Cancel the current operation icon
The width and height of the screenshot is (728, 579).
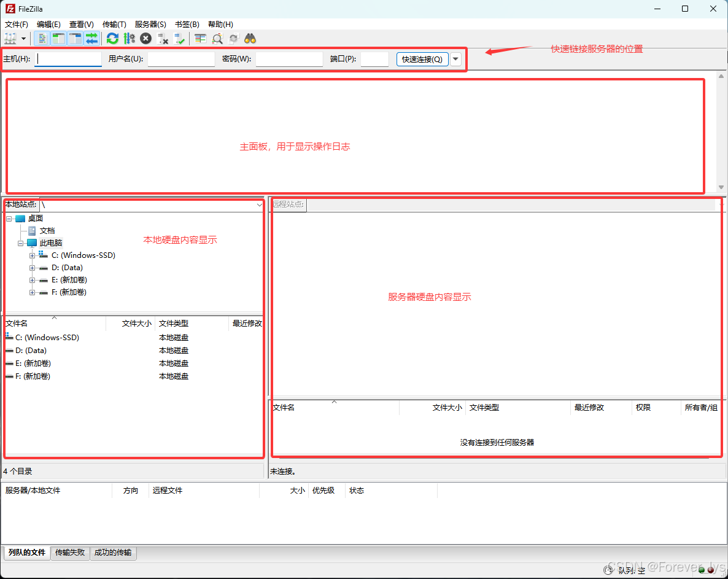pyautogui.click(x=146, y=39)
